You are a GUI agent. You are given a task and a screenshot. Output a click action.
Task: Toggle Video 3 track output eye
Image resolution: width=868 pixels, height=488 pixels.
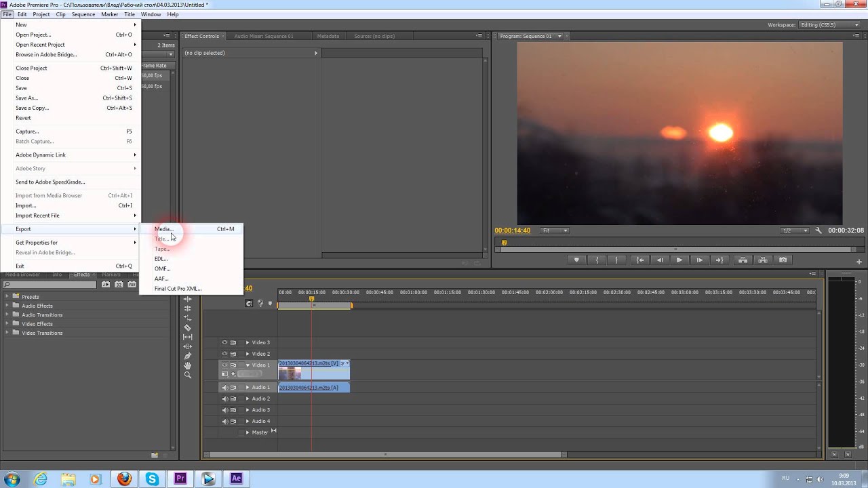click(224, 342)
